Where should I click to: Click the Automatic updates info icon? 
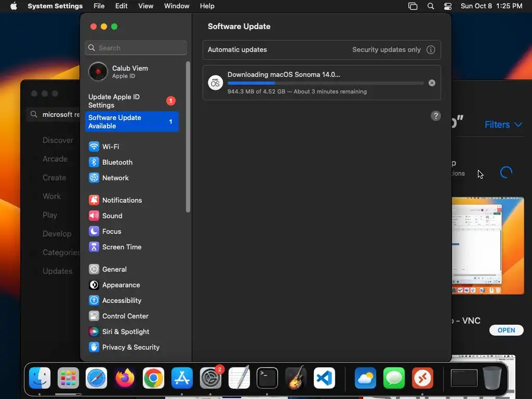431,50
